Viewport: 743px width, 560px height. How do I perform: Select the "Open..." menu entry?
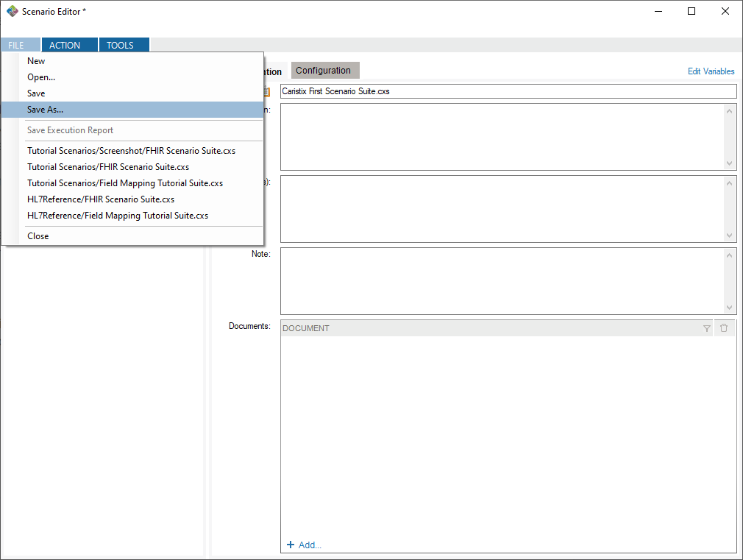pyautogui.click(x=40, y=77)
